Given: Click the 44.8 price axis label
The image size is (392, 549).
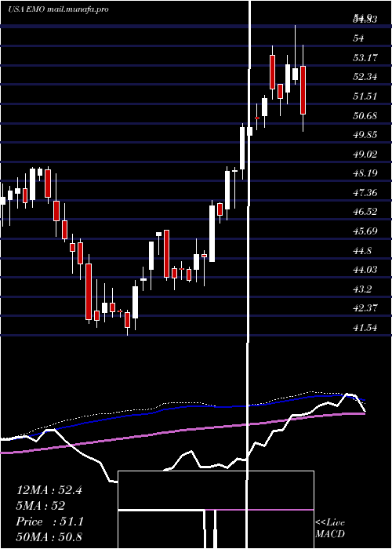Looking at the screenshot, I should 362,251.
